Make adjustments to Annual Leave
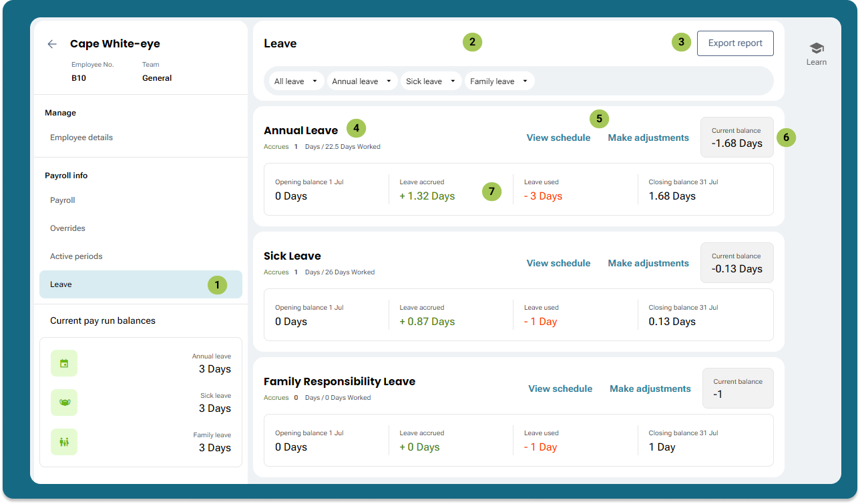Image resolution: width=860 pixels, height=504 pixels. 648,138
